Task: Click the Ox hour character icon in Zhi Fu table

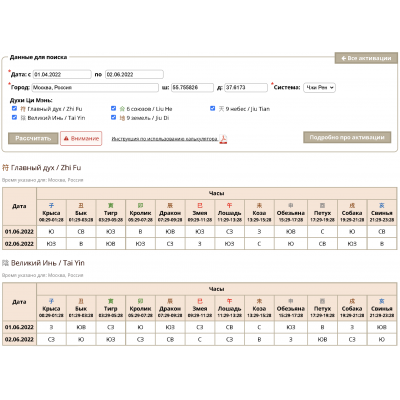Action: [81, 205]
